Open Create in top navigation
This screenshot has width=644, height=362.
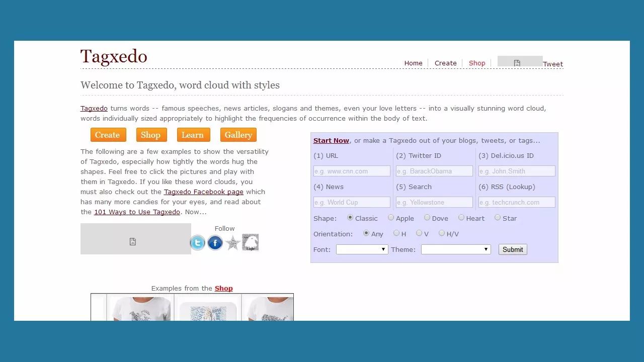446,63
